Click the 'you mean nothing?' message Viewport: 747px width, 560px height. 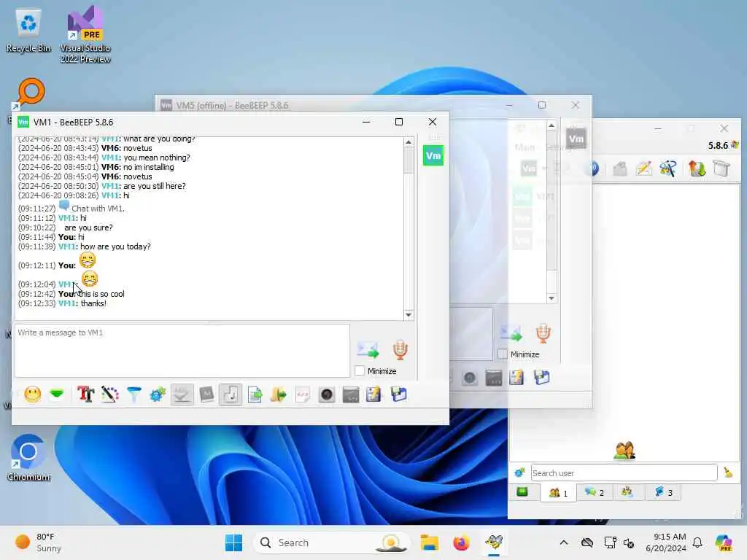(157, 157)
